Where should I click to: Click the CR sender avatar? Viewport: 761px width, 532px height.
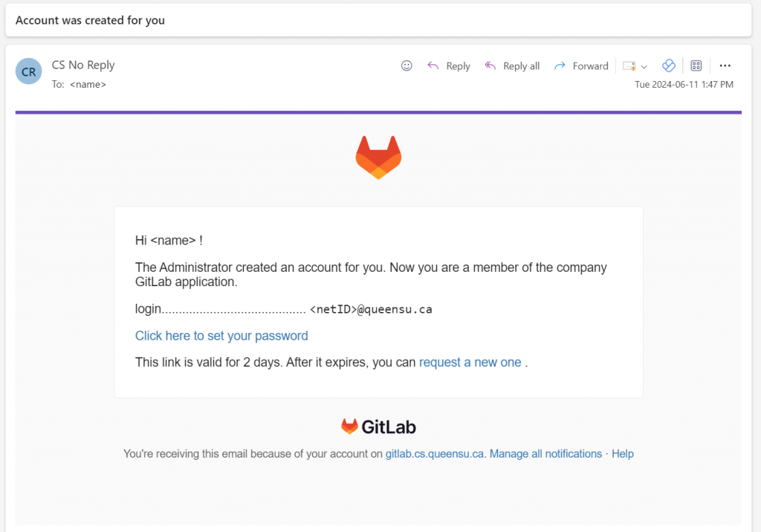click(29, 72)
